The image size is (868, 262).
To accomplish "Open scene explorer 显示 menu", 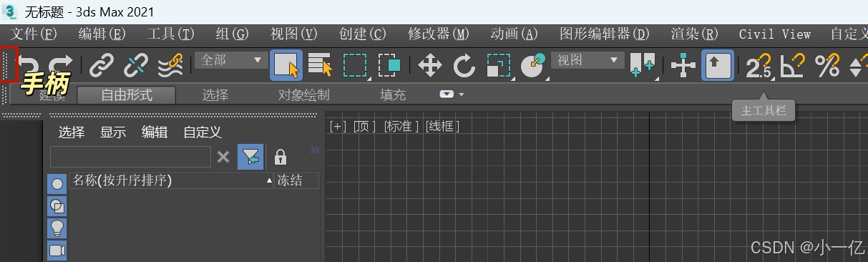I will (x=113, y=132).
